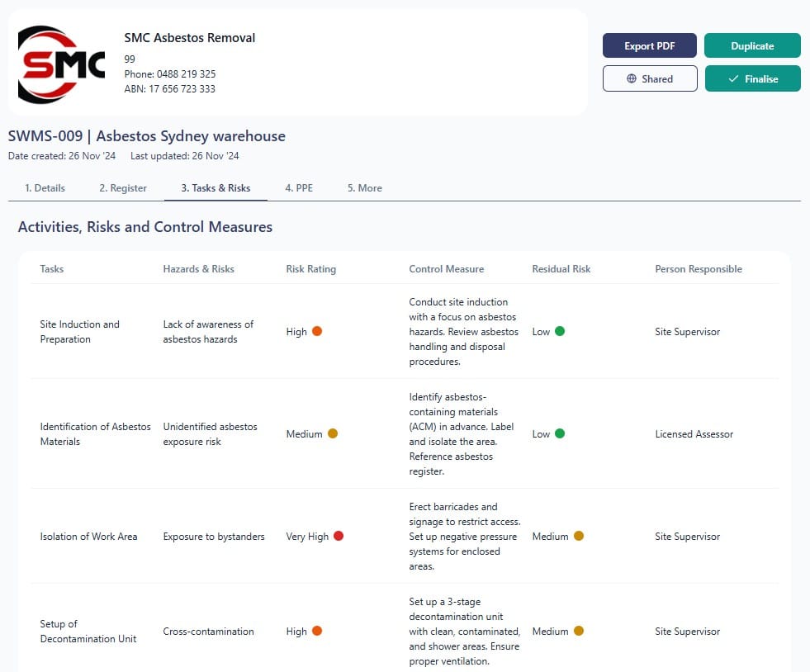Click the Duplicate button
Screen dimensions: 810x672
752,45
